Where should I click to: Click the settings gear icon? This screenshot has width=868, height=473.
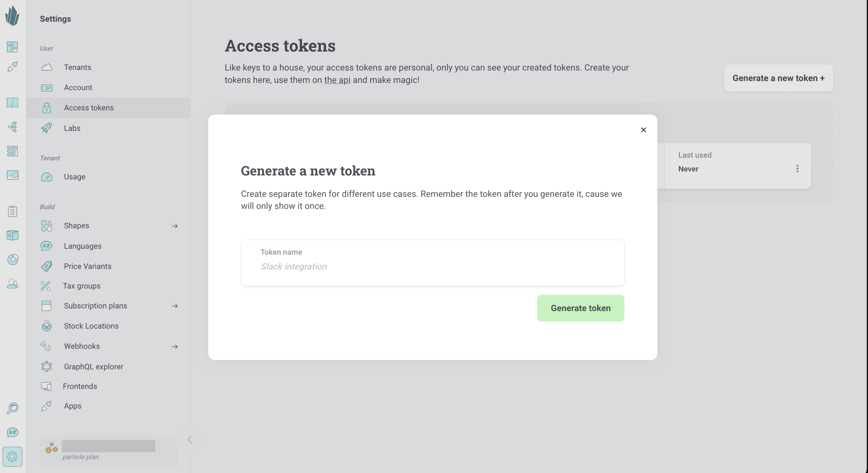click(x=12, y=456)
